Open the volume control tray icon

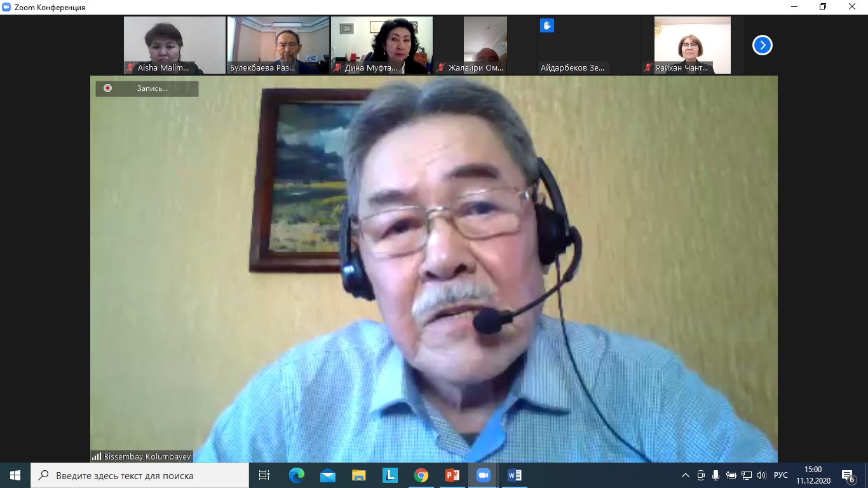pyautogui.click(x=761, y=475)
